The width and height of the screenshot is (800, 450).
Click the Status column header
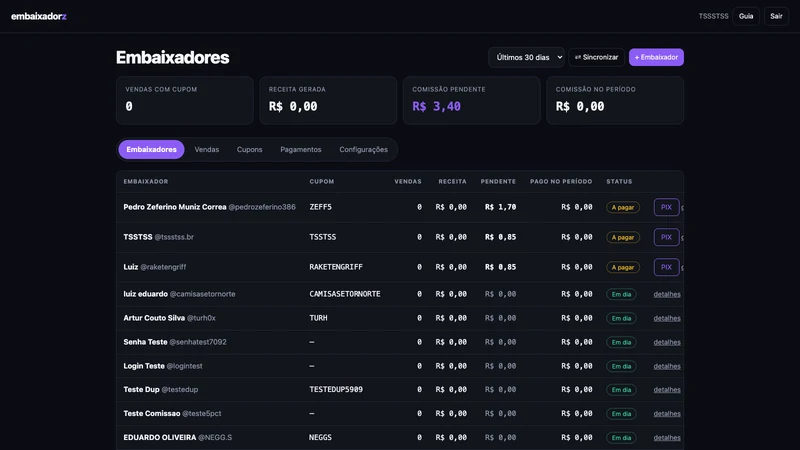pos(619,182)
